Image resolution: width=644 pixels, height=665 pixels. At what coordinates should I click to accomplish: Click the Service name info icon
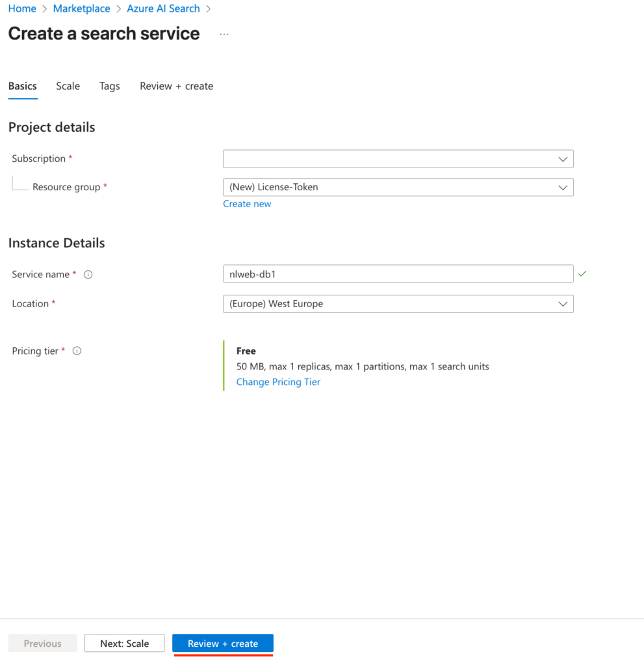pyautogui.click(x=88, y=275)
